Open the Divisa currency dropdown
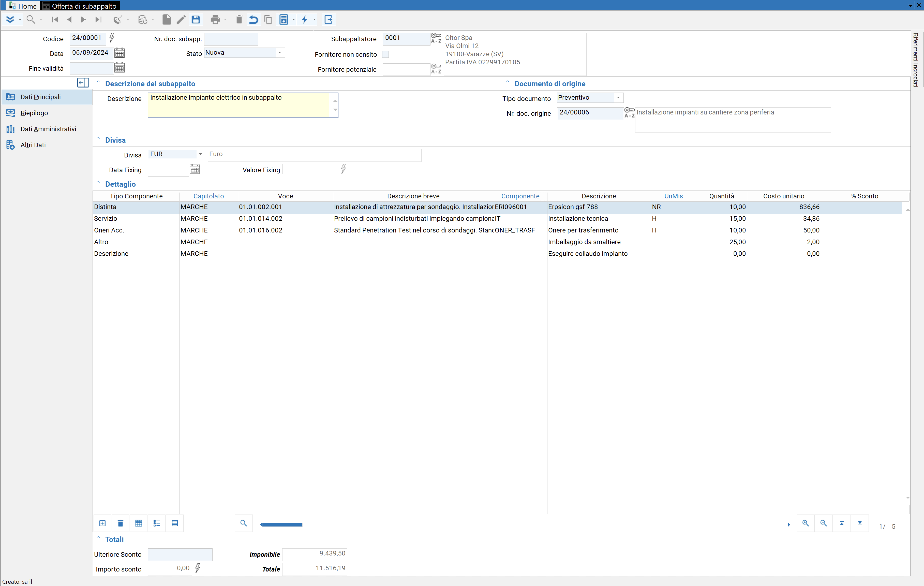The width and height of the screenshot is (924, 586). (x=200, y=154)
